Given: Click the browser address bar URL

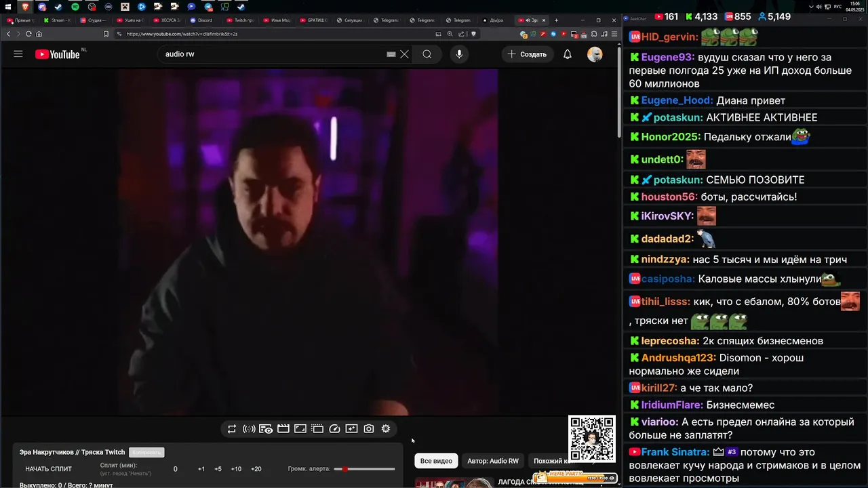Looking at the screenshot, I should [182, 34].
